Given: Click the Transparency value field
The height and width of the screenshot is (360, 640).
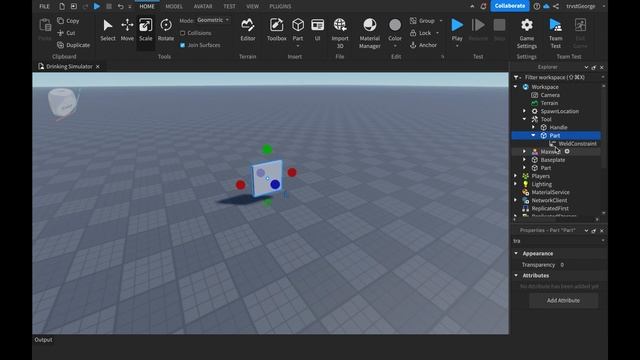Looking at the screenshot, I should [581, 265].
